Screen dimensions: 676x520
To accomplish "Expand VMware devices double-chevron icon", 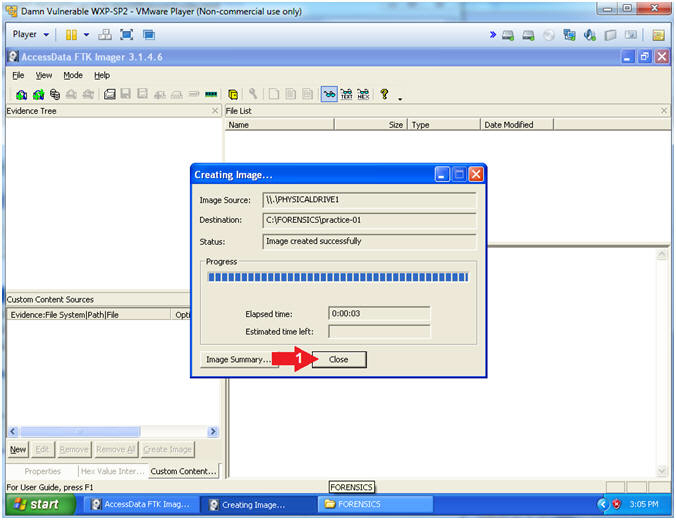I will pos(493,34).
